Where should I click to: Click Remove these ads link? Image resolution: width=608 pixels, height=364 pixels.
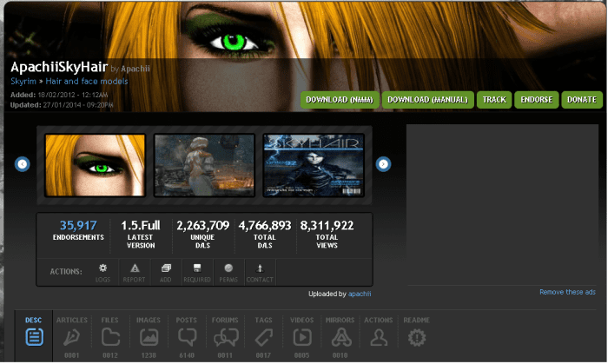(x=567, y=292)
